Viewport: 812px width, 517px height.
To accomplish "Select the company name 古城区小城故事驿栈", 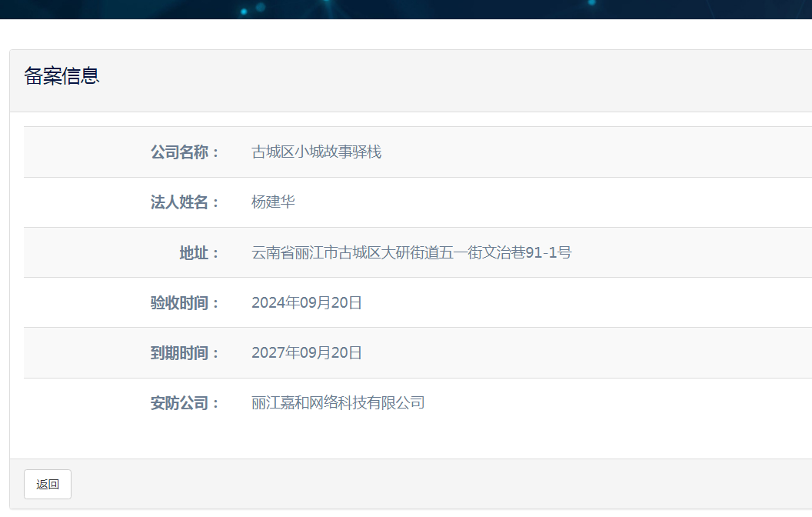I will (316, 152).
